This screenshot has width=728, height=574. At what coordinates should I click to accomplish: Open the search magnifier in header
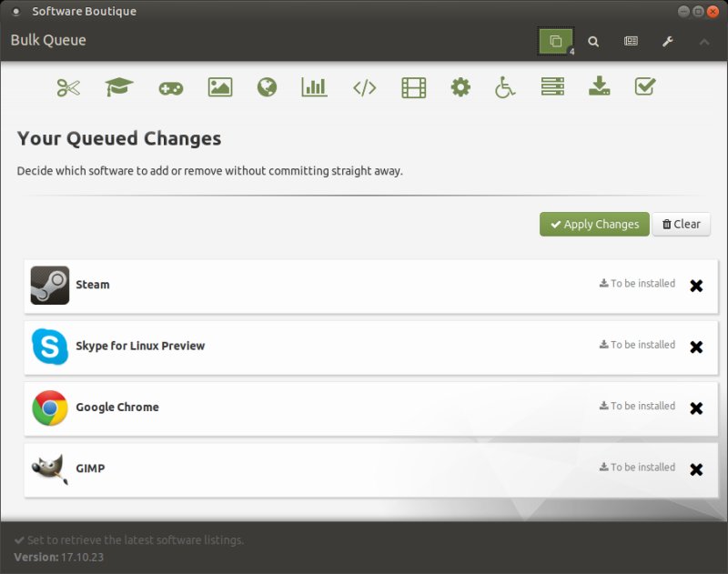593,42
